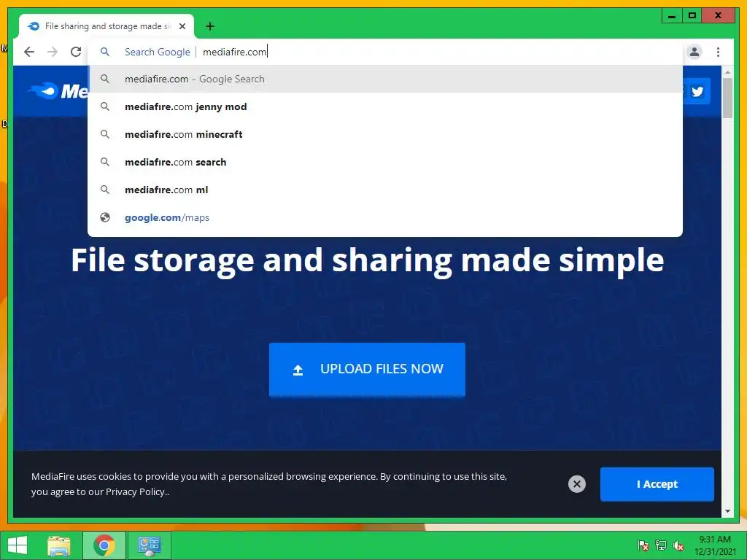Open File Explorer from the taskbar

(x=59, y=545)
